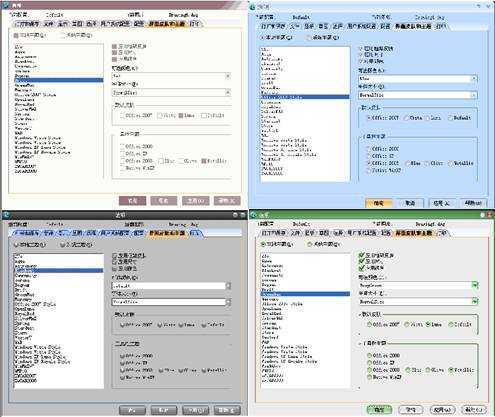Open the theme color dropdown in the green dialog

475,285
